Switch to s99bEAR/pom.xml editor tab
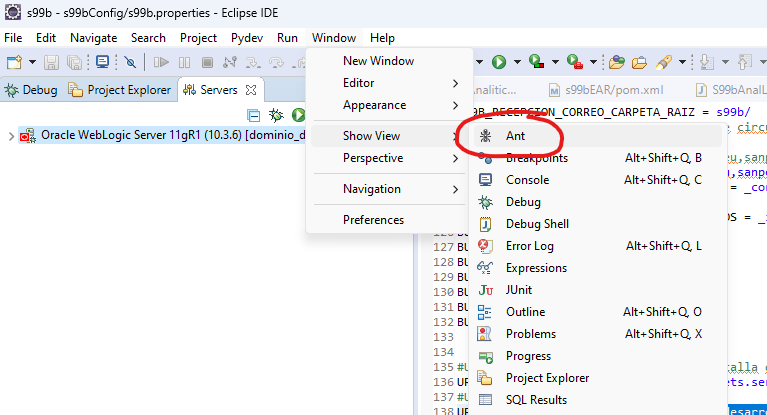Screen dimensions: 767x415 point(607,90)
